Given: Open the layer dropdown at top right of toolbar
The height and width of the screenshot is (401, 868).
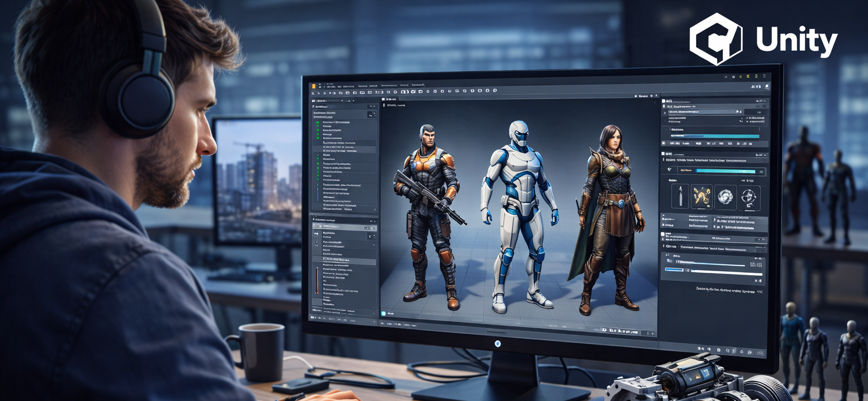Looking at the screenshot, I should coord(758,88).
